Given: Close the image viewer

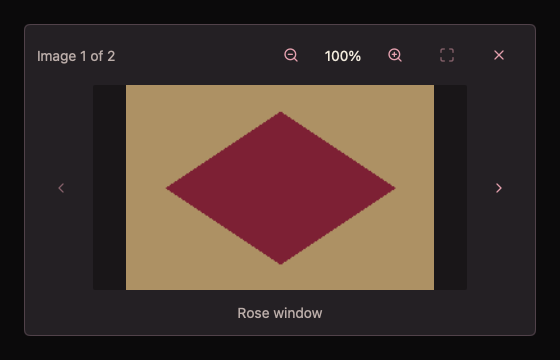Looking at the screenshot, I should click(499, 55).
